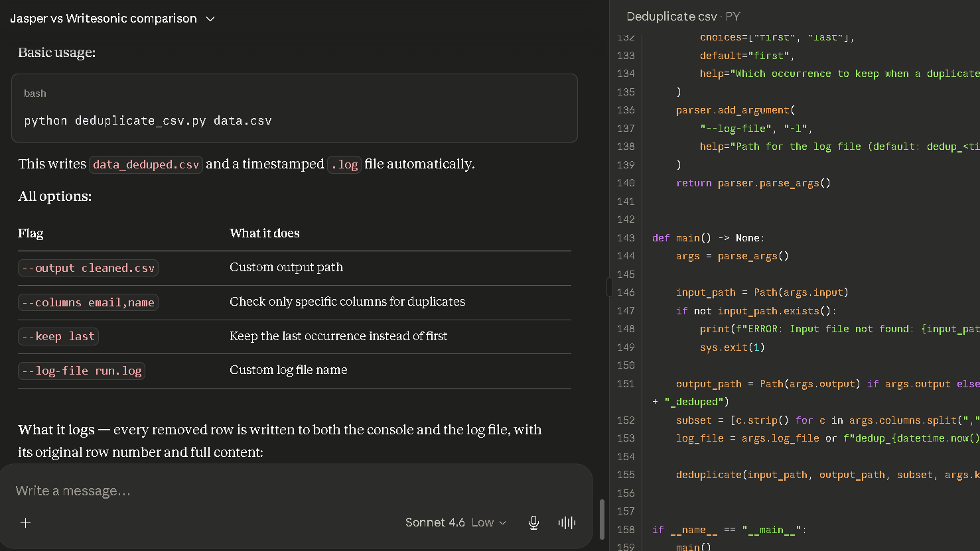Click the default="first", code line

[747, 56]
